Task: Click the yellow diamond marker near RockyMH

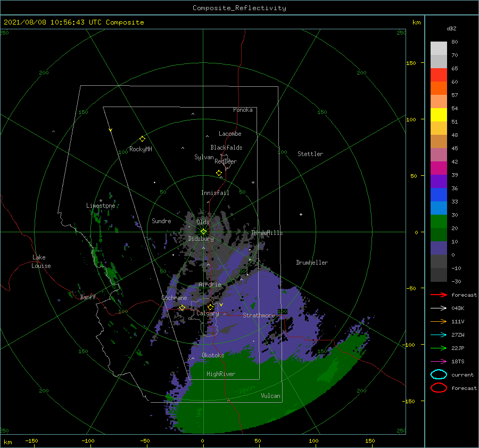Action: pos(142,139)
